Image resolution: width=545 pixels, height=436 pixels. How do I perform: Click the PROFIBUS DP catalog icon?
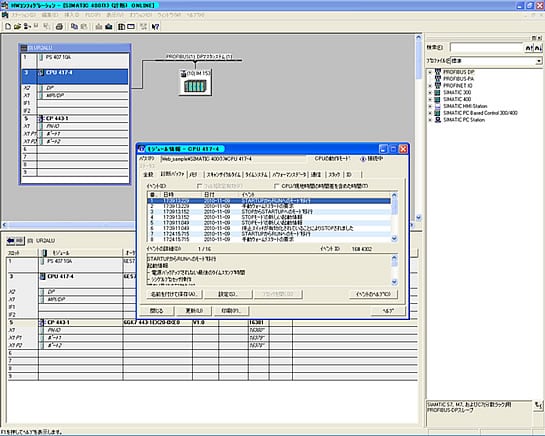tap(438, 72)
